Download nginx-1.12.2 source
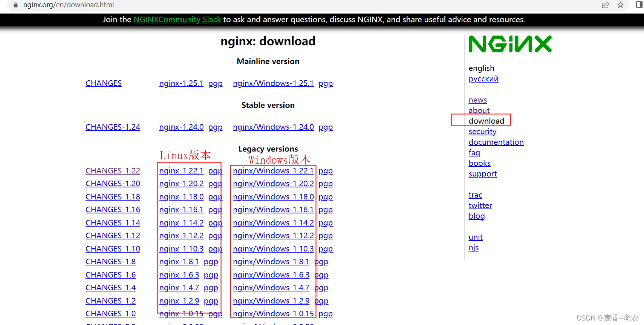The height and width of the screenshot is (325, 644). [181, 236]
